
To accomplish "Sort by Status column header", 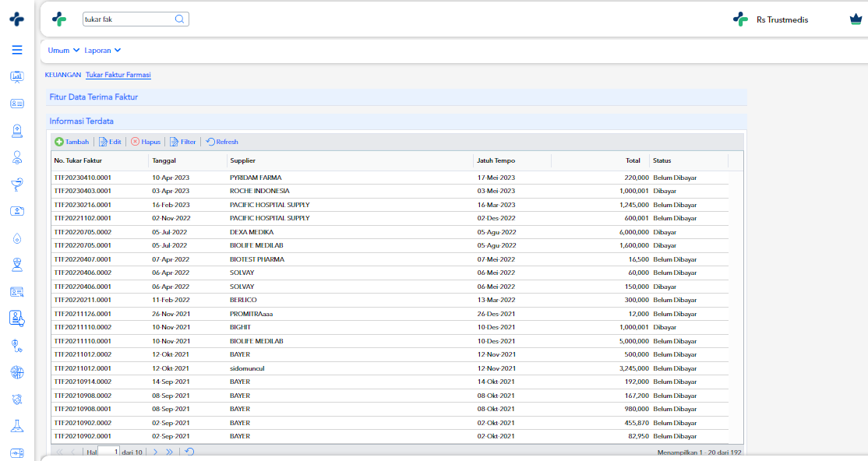I will pyautogui.click(x=690, y=160).
